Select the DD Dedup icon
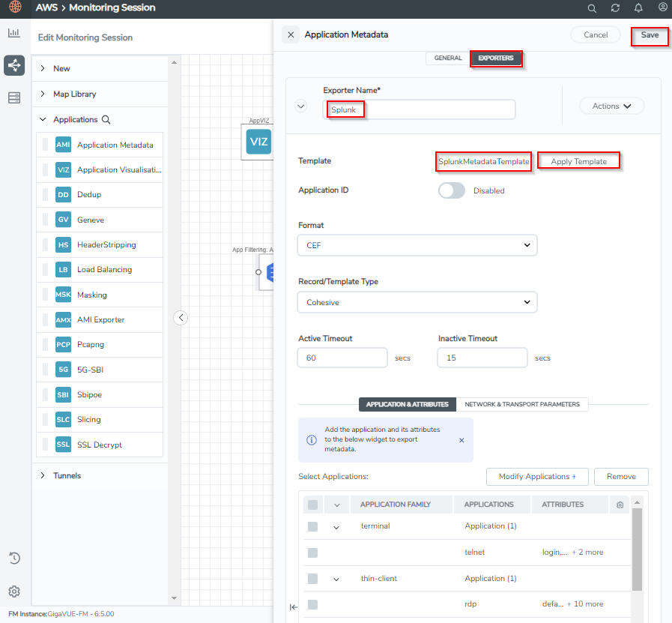Screen dimensions: 672x623 [63, 195]
